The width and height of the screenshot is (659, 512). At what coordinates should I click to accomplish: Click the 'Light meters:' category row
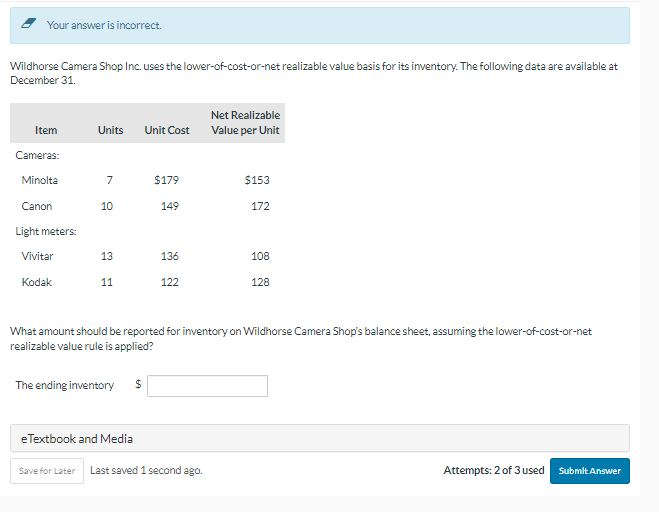click(x=46, y=232)
